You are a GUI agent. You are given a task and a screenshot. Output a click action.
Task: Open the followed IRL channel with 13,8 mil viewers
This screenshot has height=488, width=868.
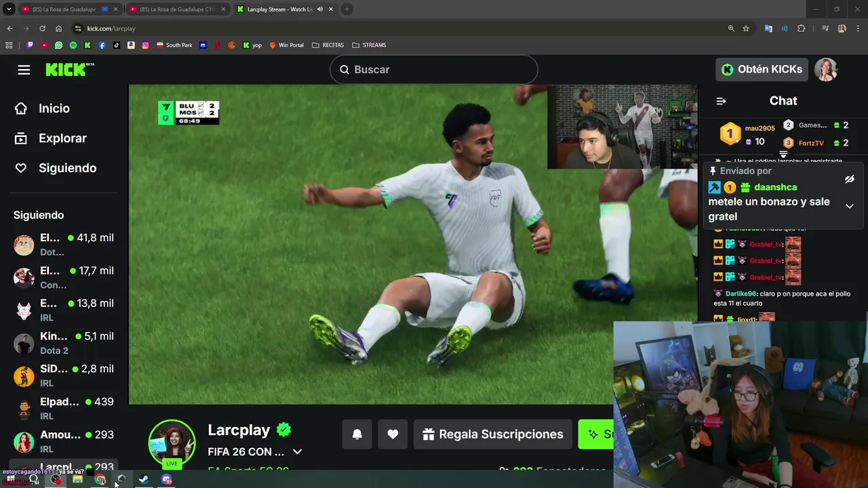64,310
